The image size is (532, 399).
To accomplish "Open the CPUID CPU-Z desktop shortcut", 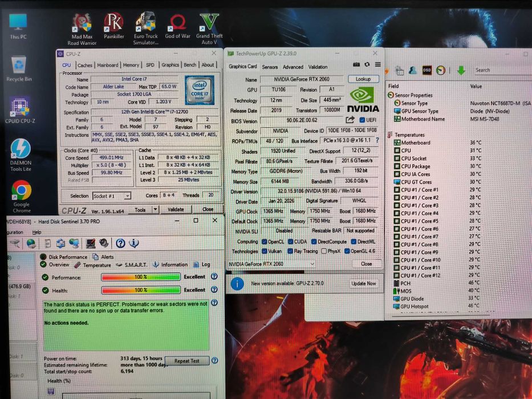I will click(20, 110).
